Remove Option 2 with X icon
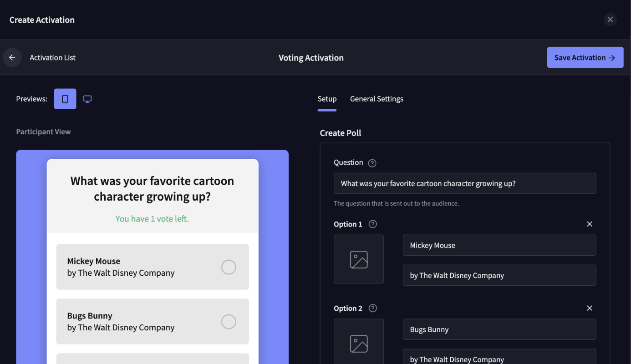Viewport: 631px width, 364px height. (590, 308)
